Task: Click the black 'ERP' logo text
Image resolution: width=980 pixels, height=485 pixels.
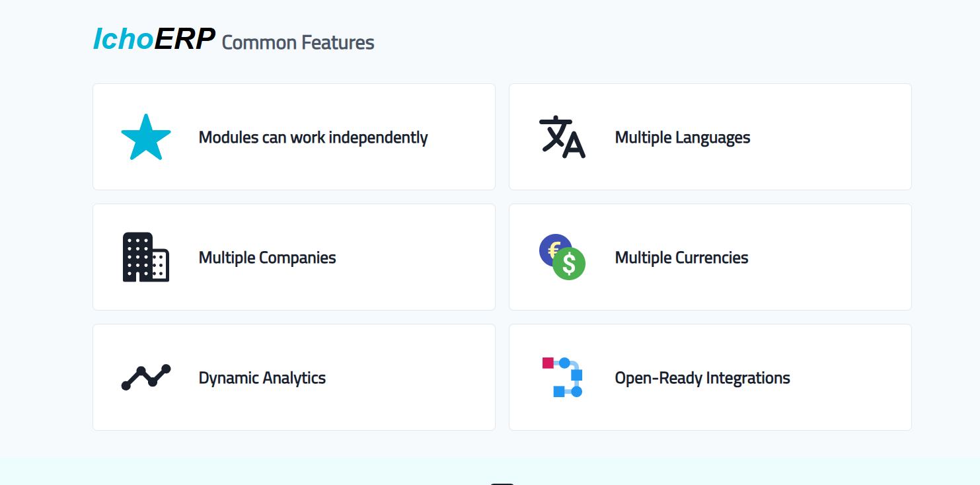Action: tap(184, 39)
